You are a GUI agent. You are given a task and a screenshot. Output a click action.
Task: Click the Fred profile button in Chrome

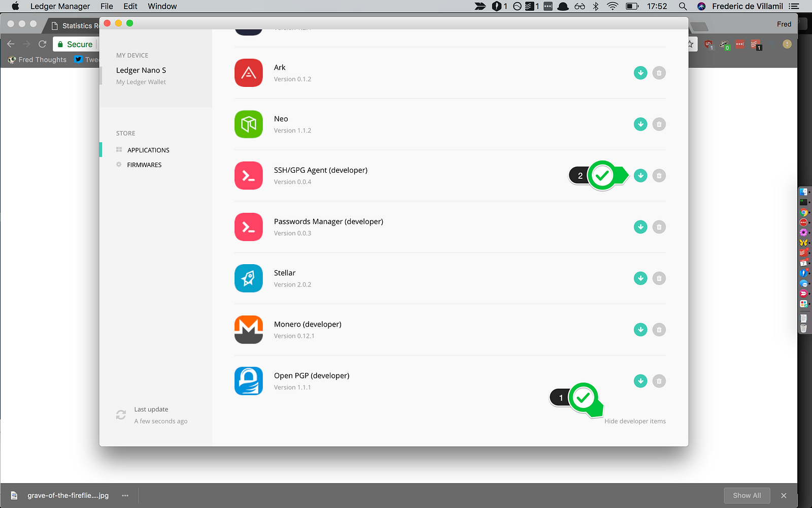(784, 24)
